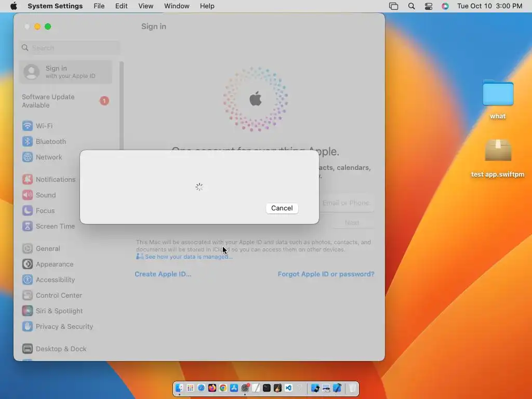Viewport: 532px width, 399px height.
Task: Click the settings Search field
Action: point(70,48)
